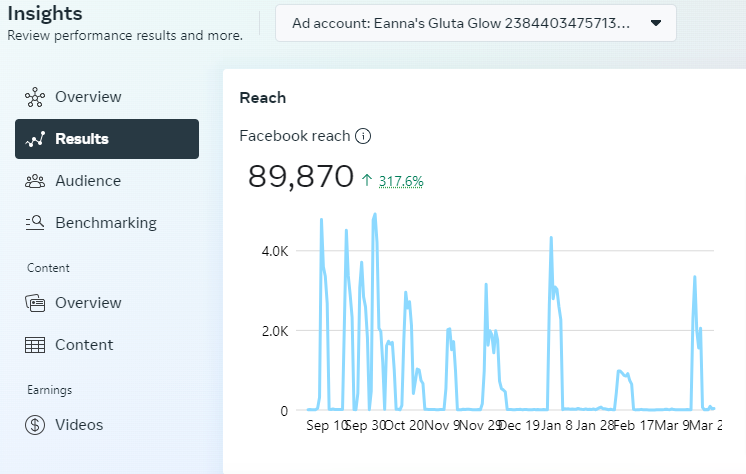Click the Facebook reach label
Image resolution: width=746 pixels, height=474 pixels.
(294, 136)
